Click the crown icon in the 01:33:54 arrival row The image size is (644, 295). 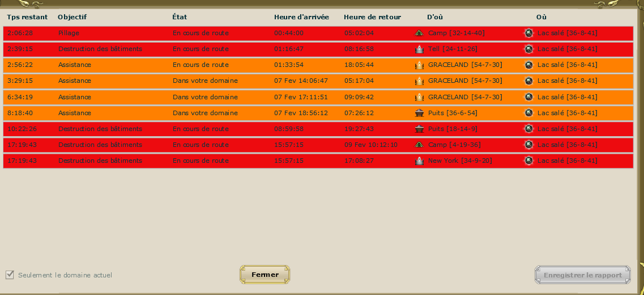coord(419,65)
